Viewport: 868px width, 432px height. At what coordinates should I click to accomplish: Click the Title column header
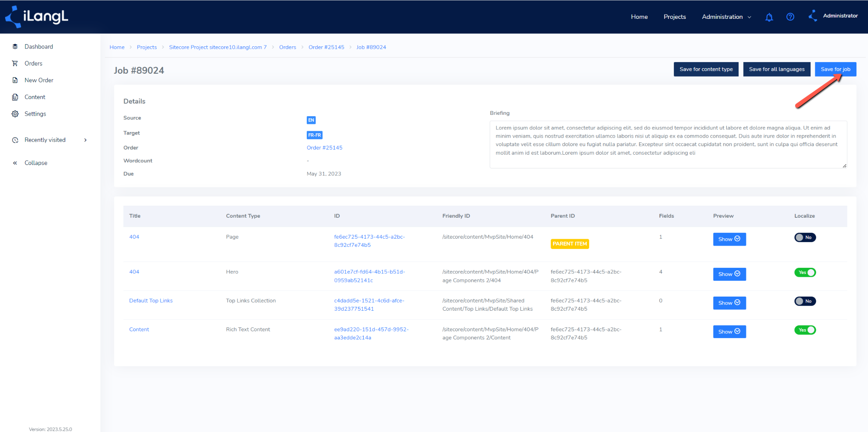tap(135, 216)
